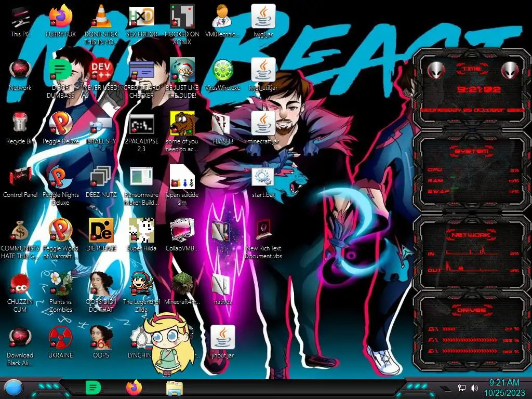Open the network tray icon
The image size is (532, 399).
[461, 388]
